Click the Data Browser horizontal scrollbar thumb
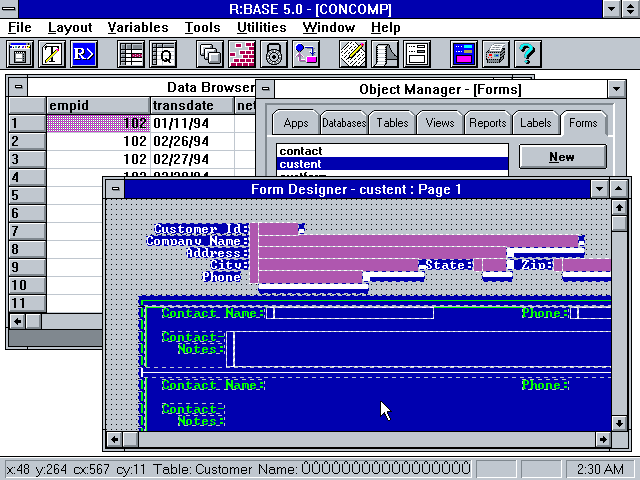Image resolution: width=640 pixels, height=480 pixels. pyautogui.click(x=33, y=322)
